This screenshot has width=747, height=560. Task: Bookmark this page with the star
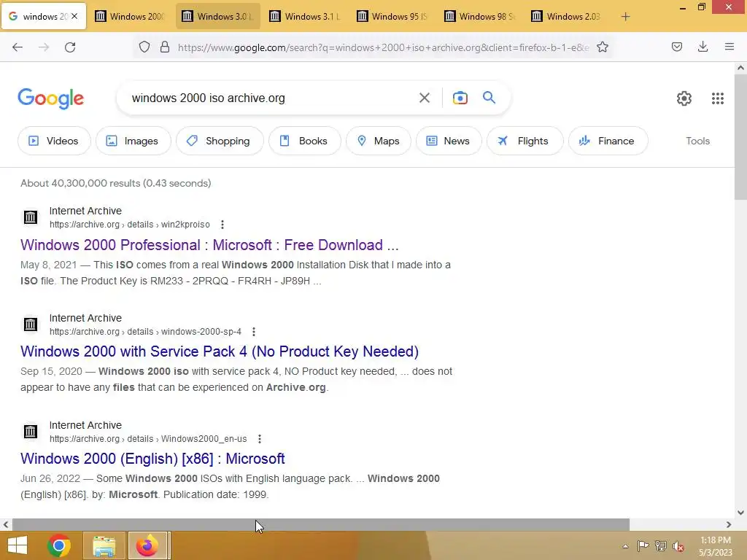602,47
